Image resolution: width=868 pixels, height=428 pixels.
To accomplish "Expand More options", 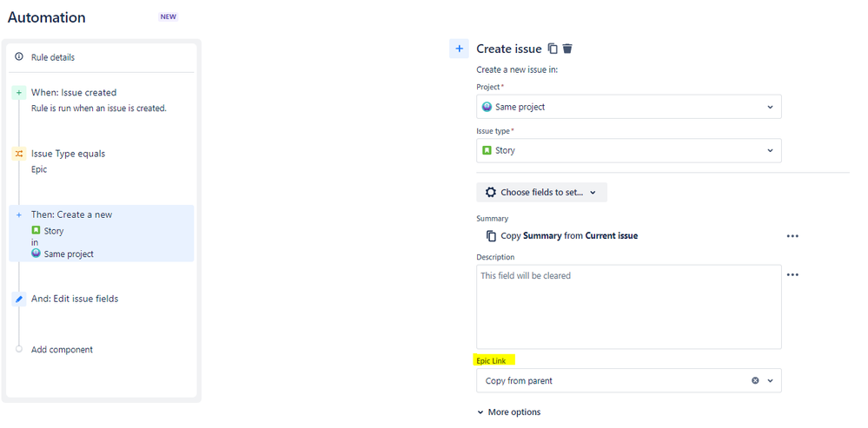I will (x=509, y=412).
